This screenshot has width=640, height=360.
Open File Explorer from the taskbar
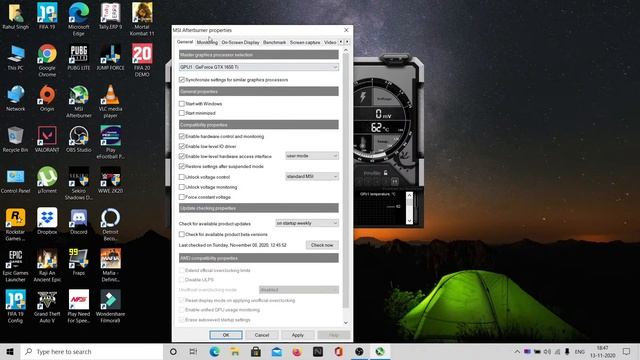click(x=235, y=351)
